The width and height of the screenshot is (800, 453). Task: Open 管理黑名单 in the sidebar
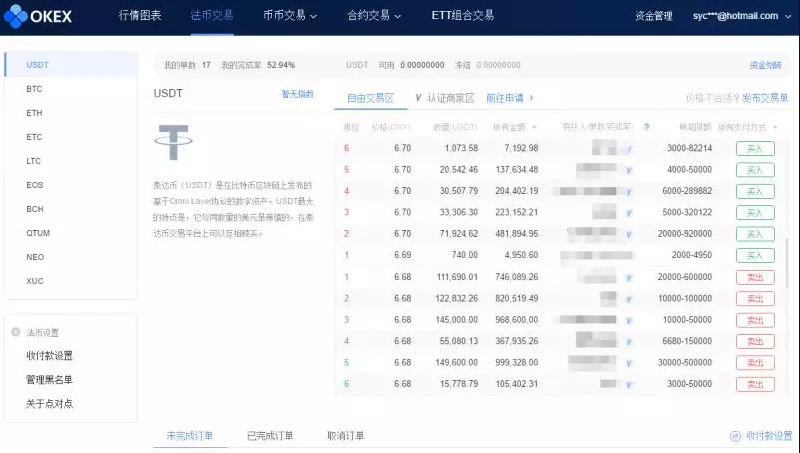tap(49, 380)
